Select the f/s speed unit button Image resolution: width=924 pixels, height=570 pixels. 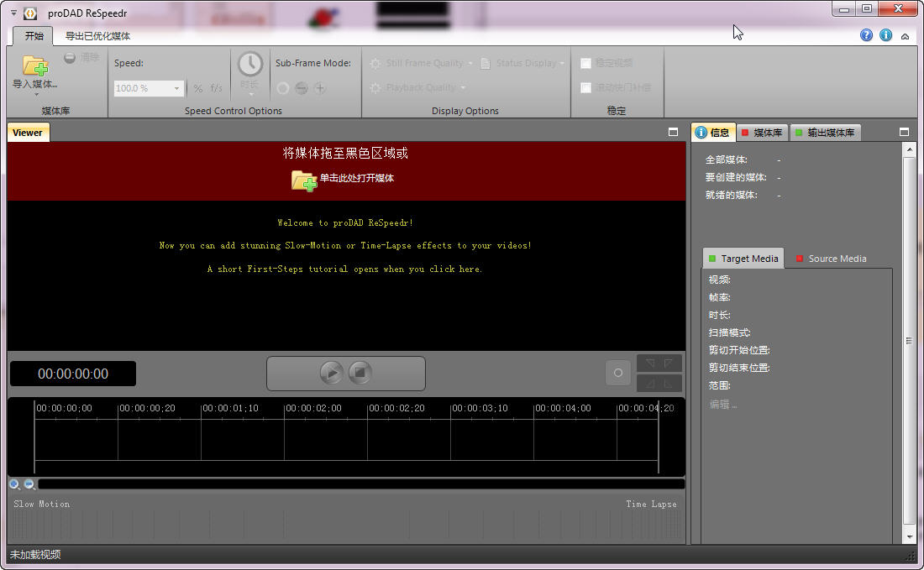click(x=216, y=88)
